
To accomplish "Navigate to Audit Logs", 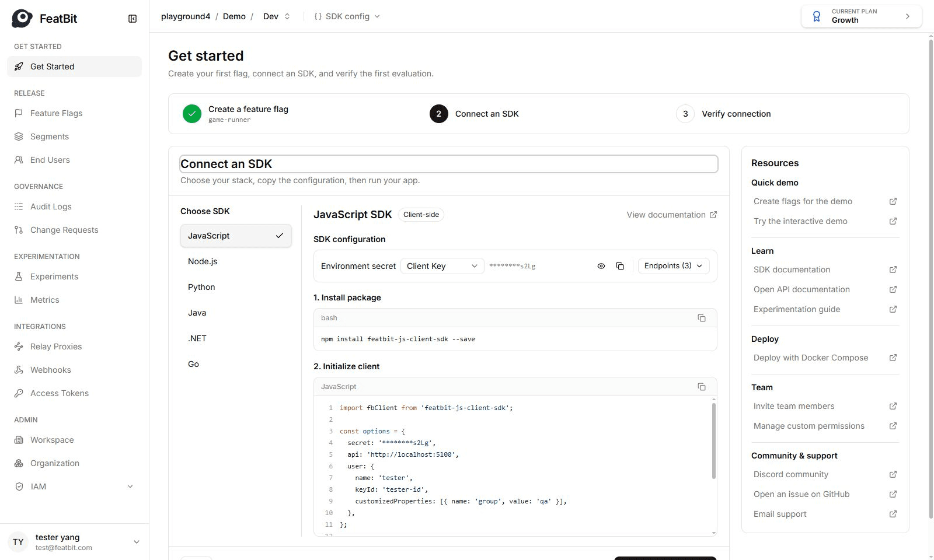I will click(75, 206).
